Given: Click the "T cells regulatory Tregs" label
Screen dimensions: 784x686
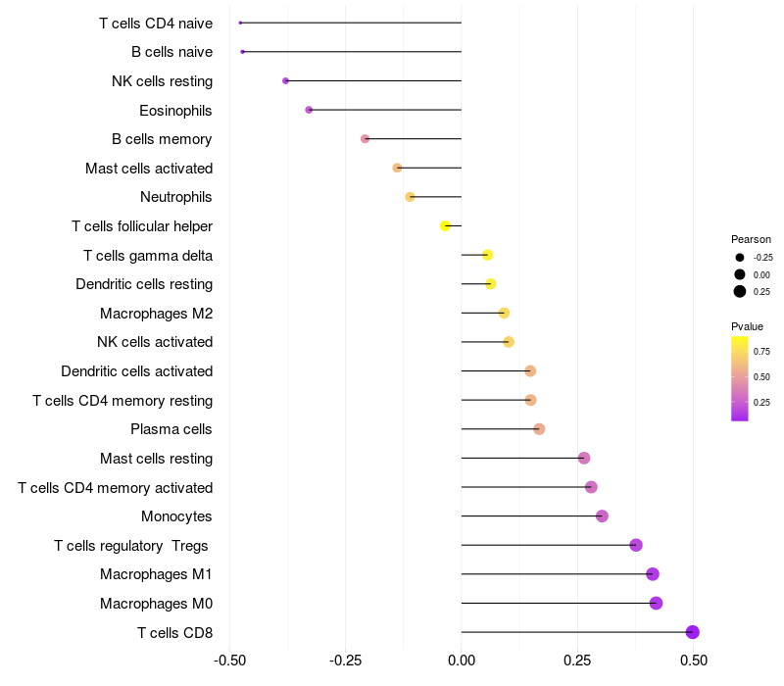Looking at the screenshot, I should [x=132, y=546].
